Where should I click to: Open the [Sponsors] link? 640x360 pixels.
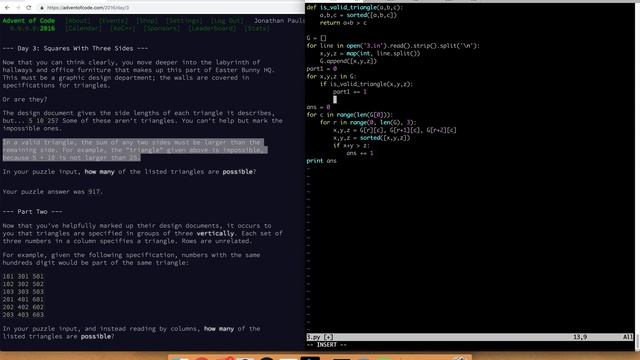pyautogui.click(x=162, y=29)
